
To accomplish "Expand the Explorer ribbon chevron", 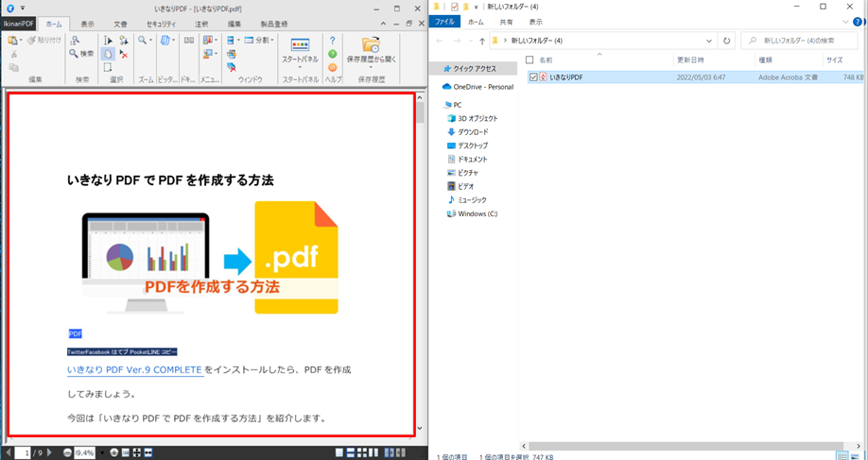I will point(845,22).
